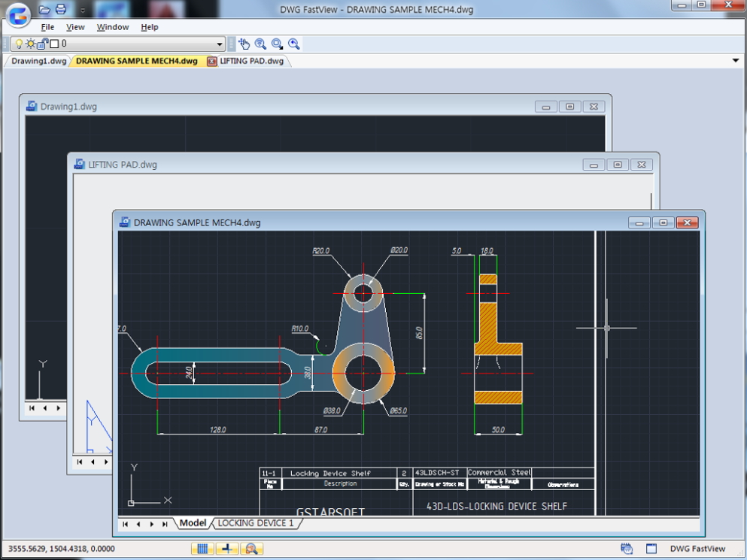Minimize the Drawing1.dwg child window
This screenshot has width=747, height=560.
click(546, 107)
